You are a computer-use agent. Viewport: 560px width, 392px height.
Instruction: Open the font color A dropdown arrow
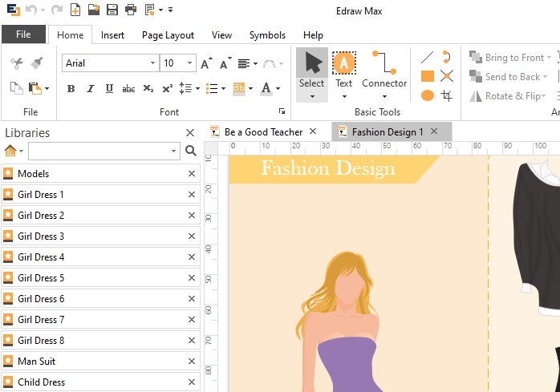(x=278, y=88)
